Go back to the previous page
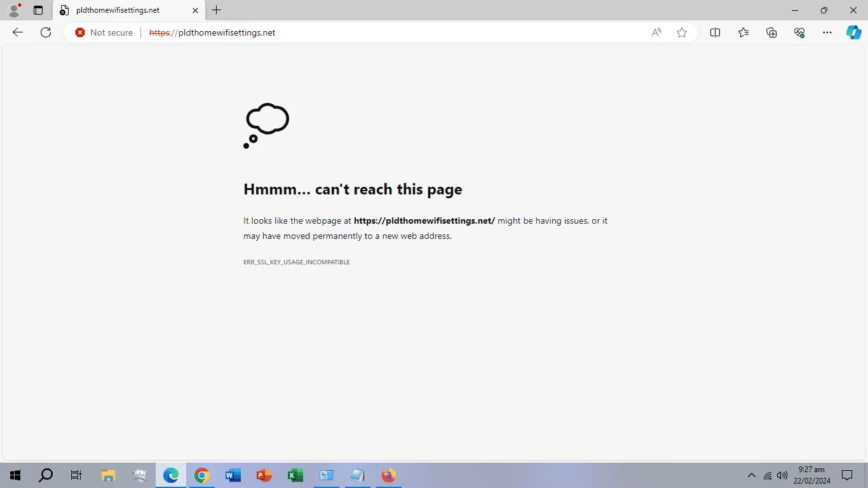This screenshot has height=488, width=868. [x=18, y=32]
